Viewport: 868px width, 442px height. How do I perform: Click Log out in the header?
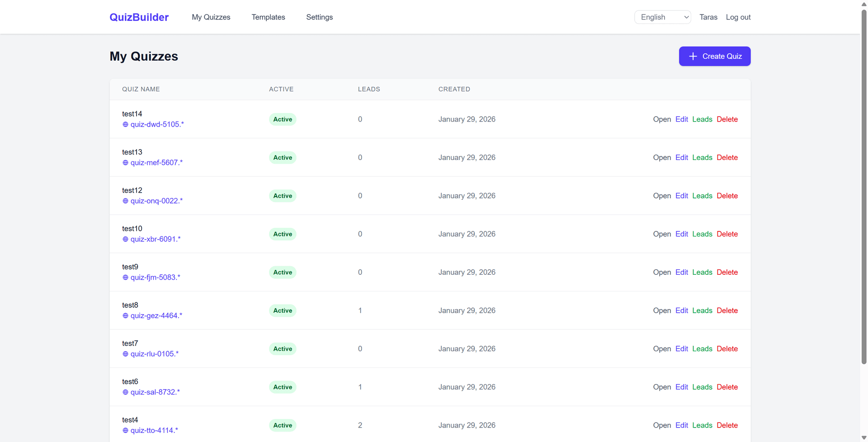[738, 17]
